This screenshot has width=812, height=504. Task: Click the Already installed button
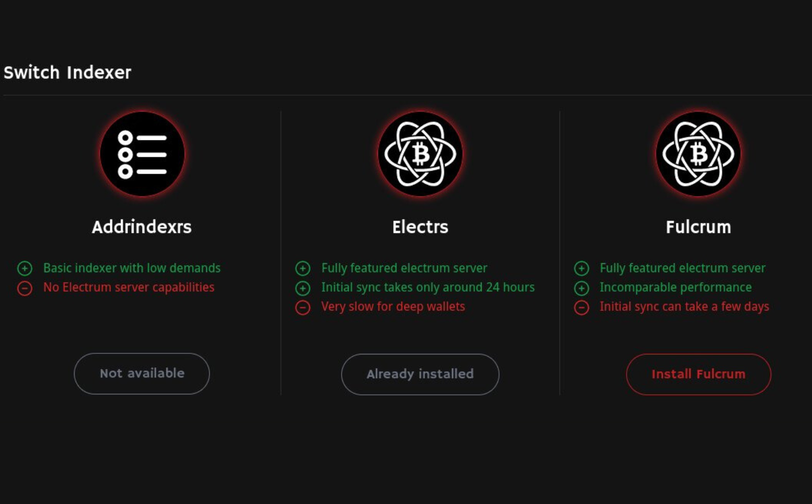[420, 374]
